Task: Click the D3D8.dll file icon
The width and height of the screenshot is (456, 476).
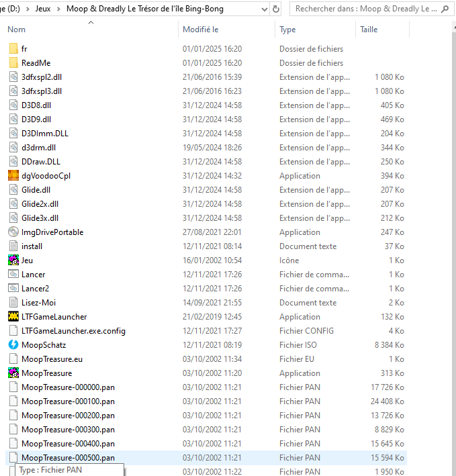Action: pos(13,105)
